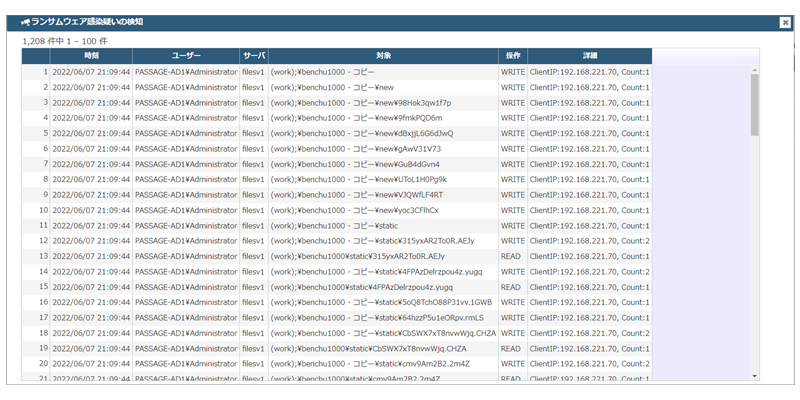800x400 pixels.
Task: Select the 1,208 件中 1 – 100 件 count text
Action: point(65,41)
